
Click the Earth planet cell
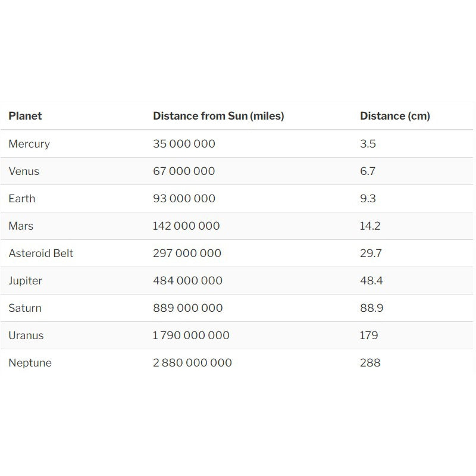click(21, 199)
